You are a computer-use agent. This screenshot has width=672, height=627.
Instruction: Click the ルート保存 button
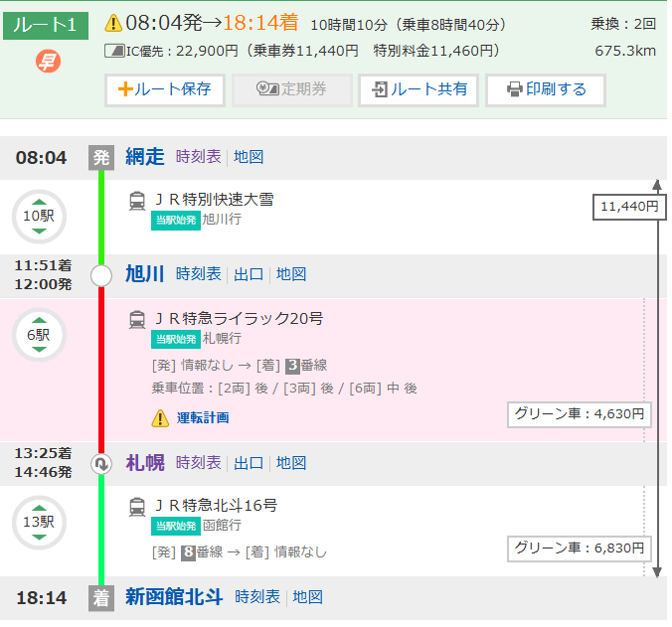(165, 89)
